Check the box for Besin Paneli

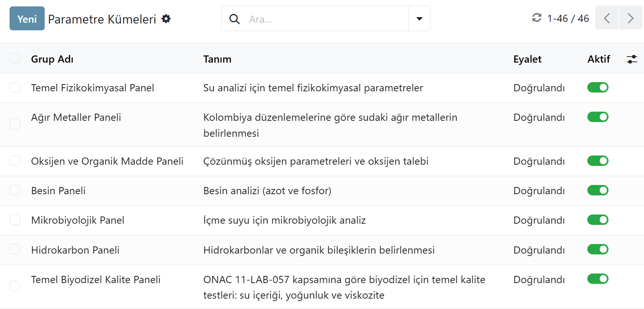15,191
